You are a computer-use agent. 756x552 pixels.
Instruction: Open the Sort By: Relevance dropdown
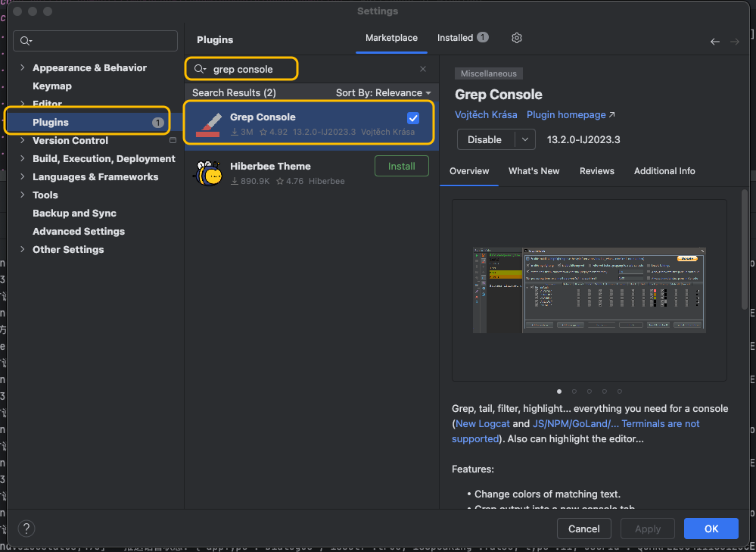point(384,92)
